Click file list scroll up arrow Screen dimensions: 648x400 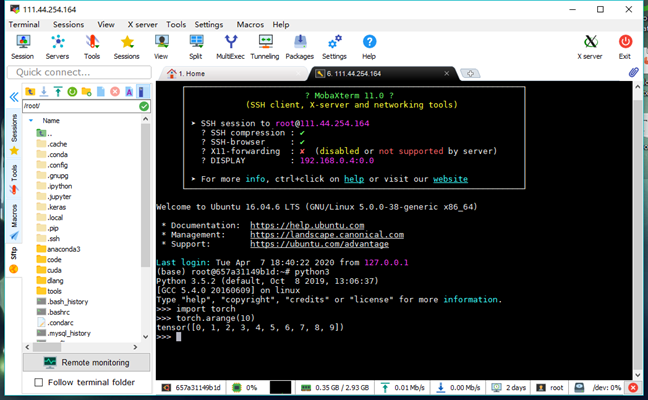tap(145, 119)
